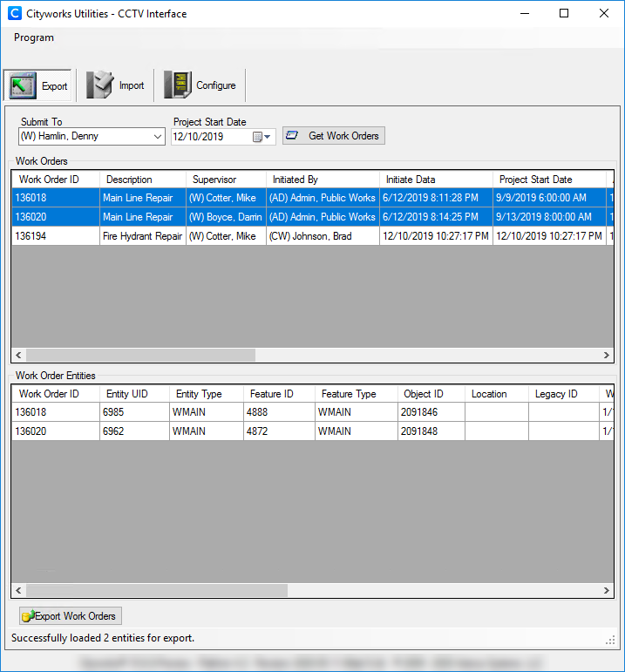Click the Work Order Entities horizontal scrollbar
625x672 pixels.
pyautogui.click(x=157, y=591)
